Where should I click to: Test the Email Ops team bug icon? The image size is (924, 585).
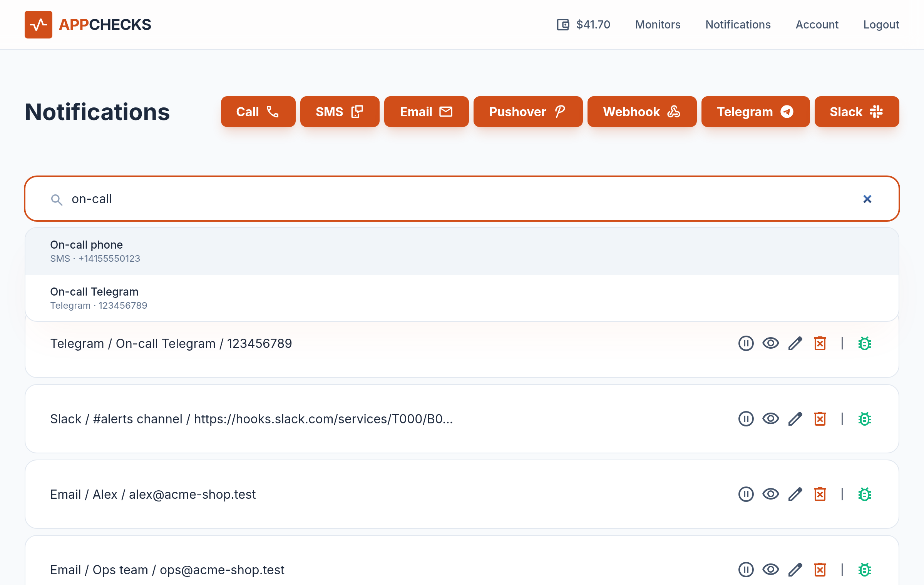point(864,570)
